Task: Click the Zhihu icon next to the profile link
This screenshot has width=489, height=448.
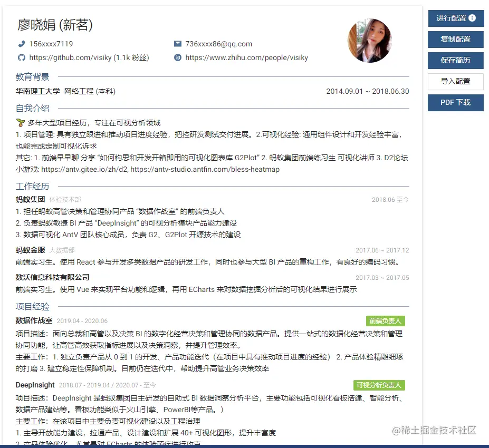Action: click(179, 57)
